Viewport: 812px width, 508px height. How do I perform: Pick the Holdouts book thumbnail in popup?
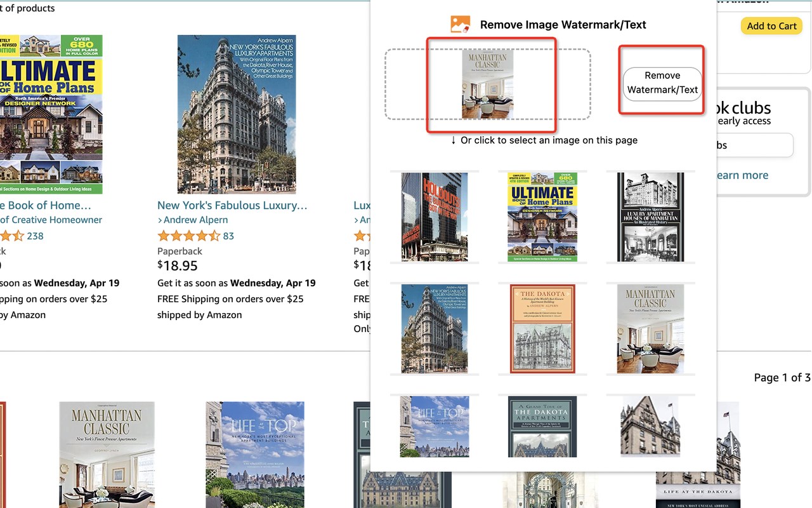click(435, 217)
